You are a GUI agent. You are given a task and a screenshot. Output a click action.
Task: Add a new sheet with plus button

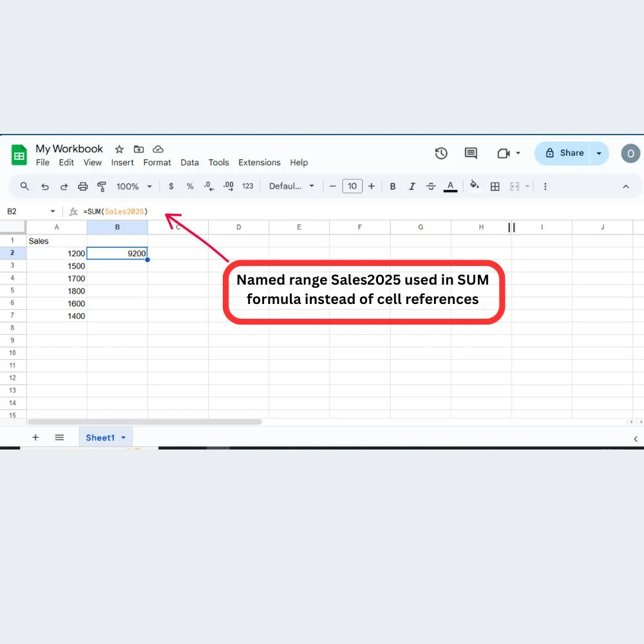tap(35, 437)
